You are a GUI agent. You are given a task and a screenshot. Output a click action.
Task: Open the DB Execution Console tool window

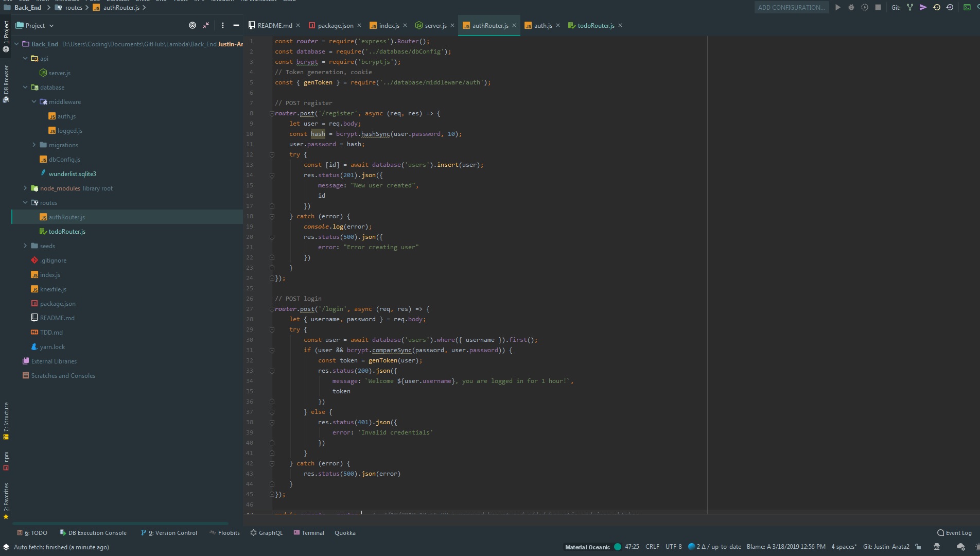[93, 533]
